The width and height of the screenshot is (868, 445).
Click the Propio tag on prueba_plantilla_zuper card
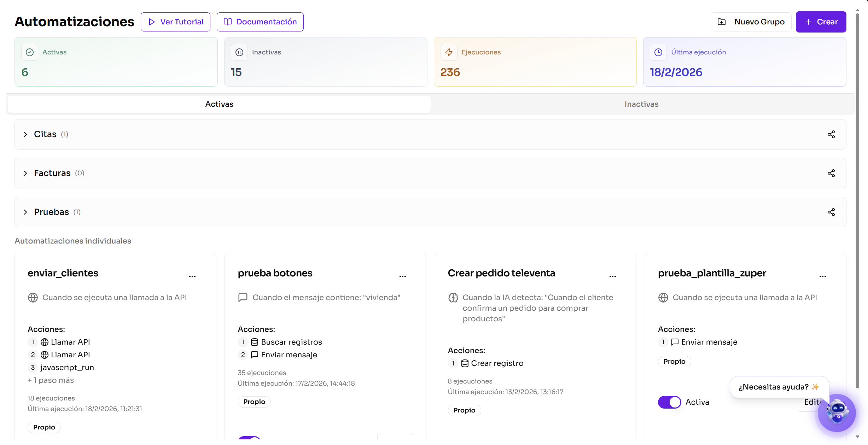(x=674, y=362)
